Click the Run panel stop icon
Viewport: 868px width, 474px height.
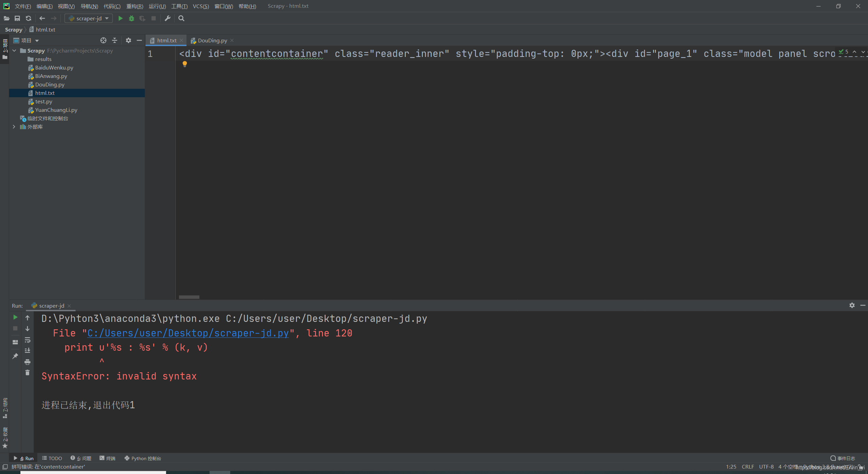[x=15, y=328]
